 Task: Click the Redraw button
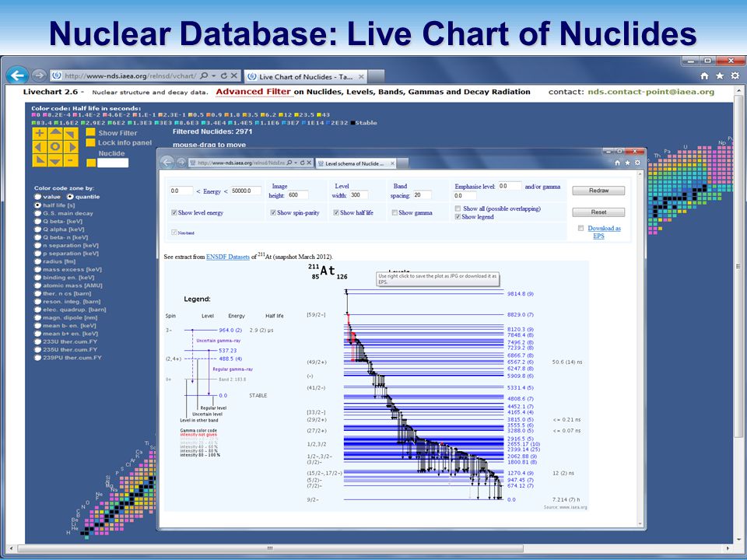[598, 191]
